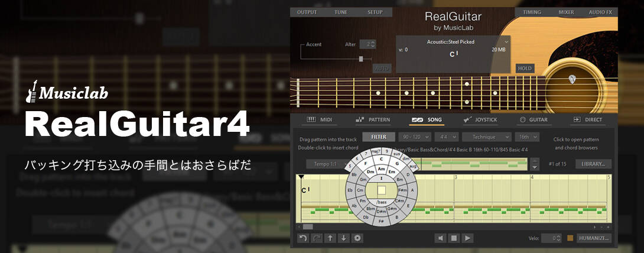Screen dimensions: 644x253
Task: Click the pattern preview strip
Action: point(472,164)
